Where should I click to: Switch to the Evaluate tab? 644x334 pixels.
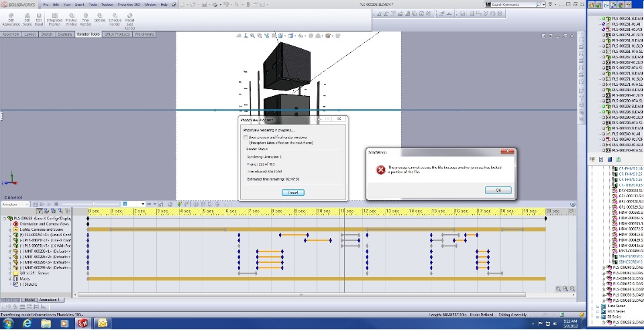65,34
